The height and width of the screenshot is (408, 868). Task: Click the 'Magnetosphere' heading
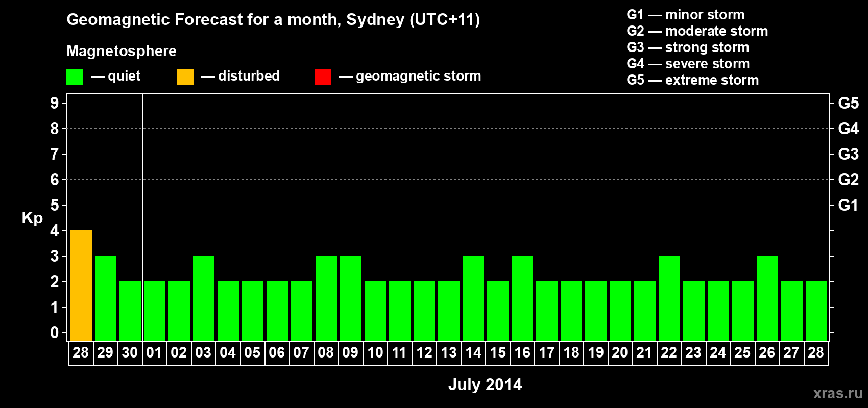click(x=122, y=51)
